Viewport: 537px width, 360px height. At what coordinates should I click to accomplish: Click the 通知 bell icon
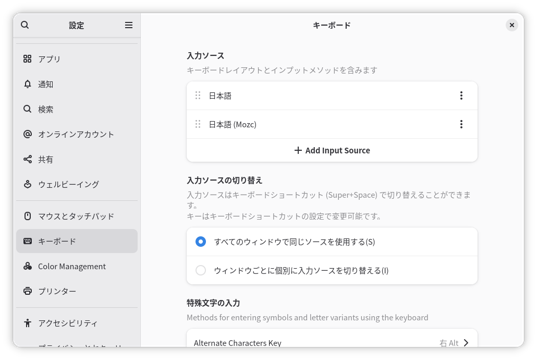[x=27, y=84]
